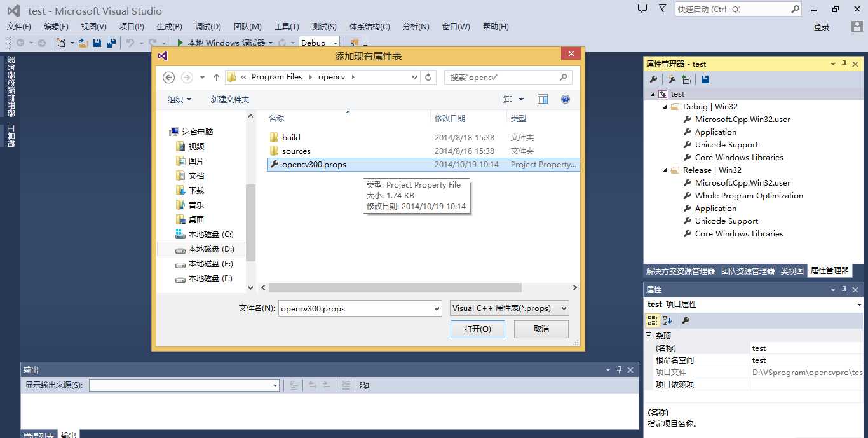868x438 pixels.
Task: Collapse the Release | Win32 tree node
Action: 665,170
